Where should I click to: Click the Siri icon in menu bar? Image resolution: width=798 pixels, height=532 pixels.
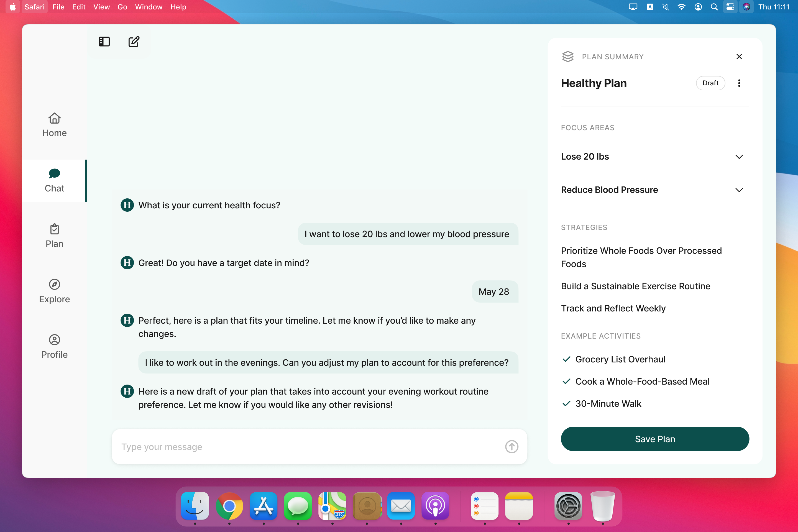tap(746, 7)
